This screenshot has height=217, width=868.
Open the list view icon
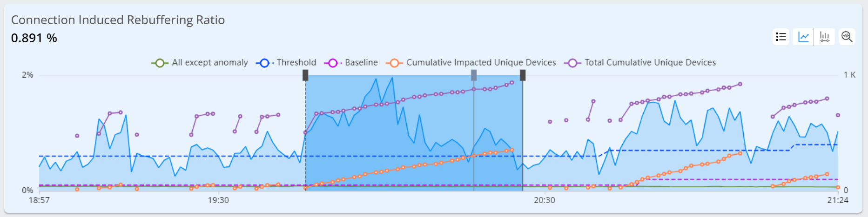(x=781, y=37)
